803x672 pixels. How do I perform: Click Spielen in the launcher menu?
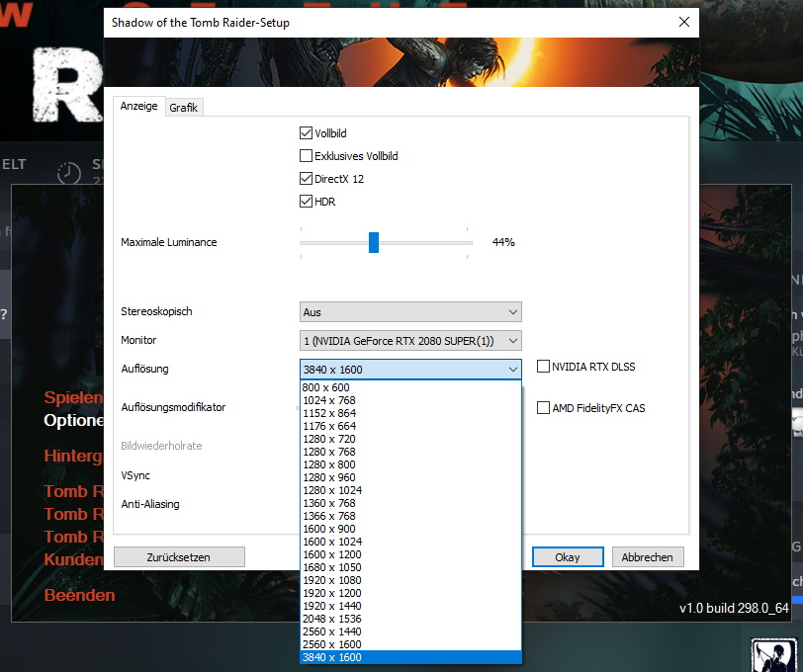(x=74, y=397)
